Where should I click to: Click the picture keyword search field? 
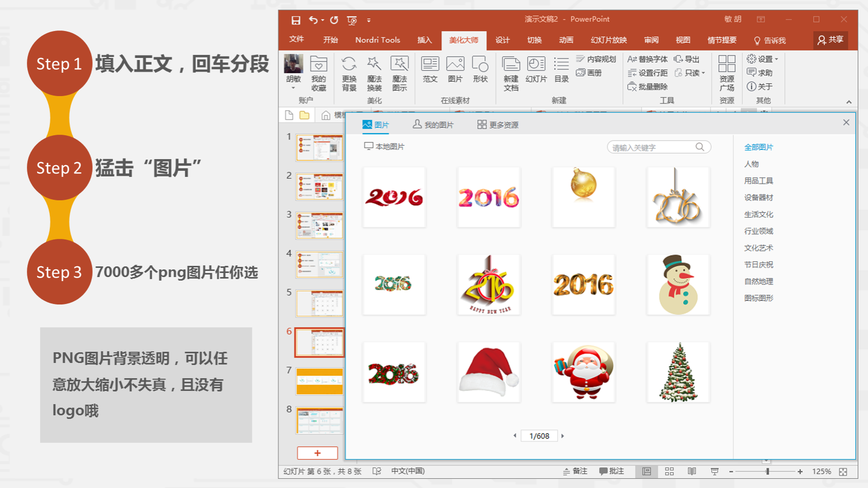pyautogui.click(x=659, y=147)
